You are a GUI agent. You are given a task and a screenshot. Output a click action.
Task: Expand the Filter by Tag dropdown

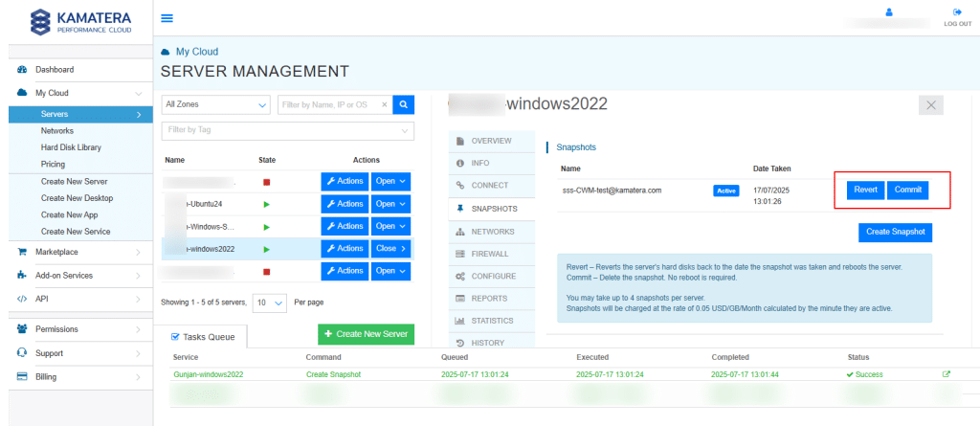coord(287,130)
